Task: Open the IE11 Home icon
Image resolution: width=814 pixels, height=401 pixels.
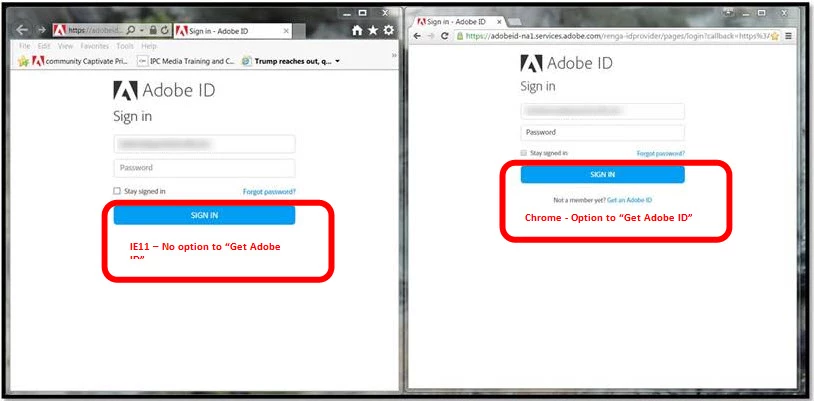Action: tap(357, 31)
